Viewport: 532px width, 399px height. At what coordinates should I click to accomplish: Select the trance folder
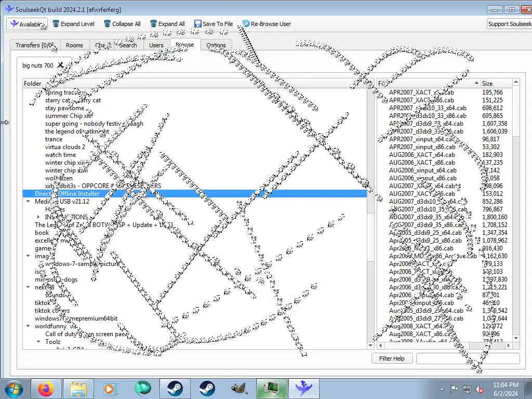[54, 139]
